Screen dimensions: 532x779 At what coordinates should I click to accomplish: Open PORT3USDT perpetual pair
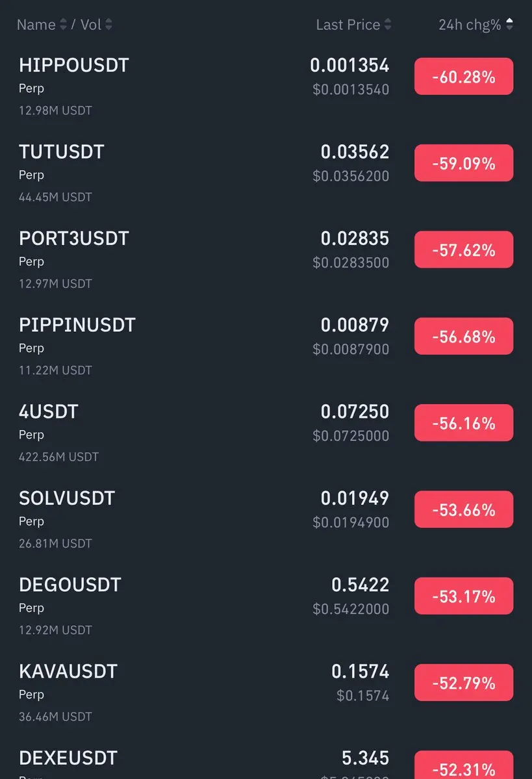pos(74,238)
